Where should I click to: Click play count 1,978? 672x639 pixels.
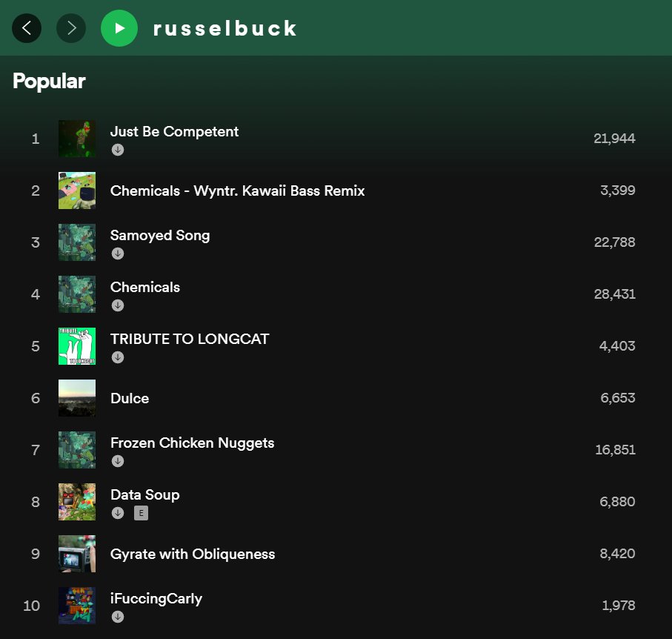619,606
